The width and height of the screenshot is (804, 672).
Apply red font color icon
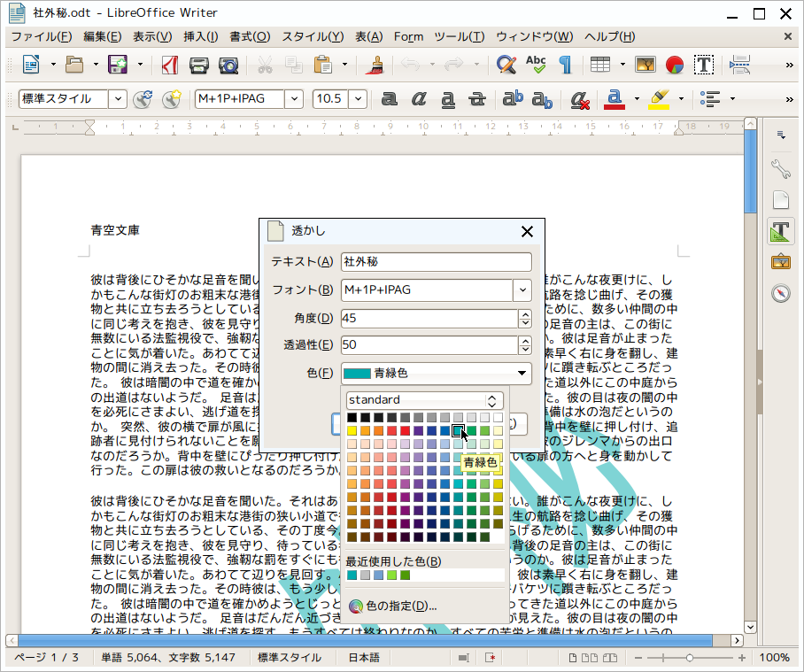point(615,98)
